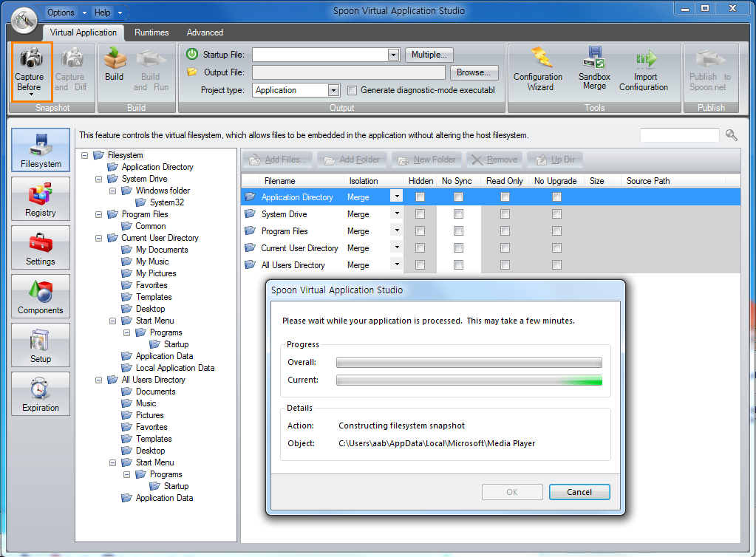Open the Startup File dropdown
Viewport: 756px width, 557px height.
pyautogui.click(x=393, y=55)
